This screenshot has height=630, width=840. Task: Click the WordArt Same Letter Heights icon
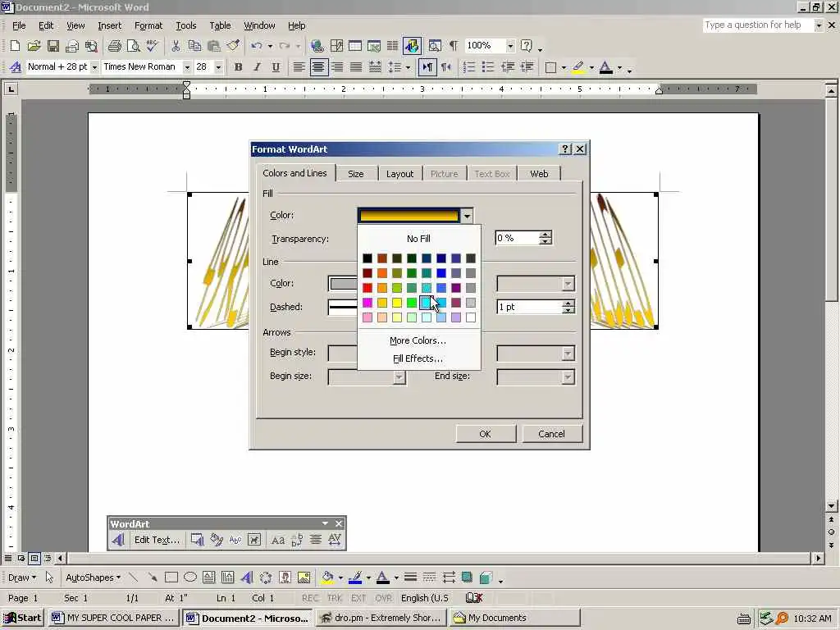[277, 540]
